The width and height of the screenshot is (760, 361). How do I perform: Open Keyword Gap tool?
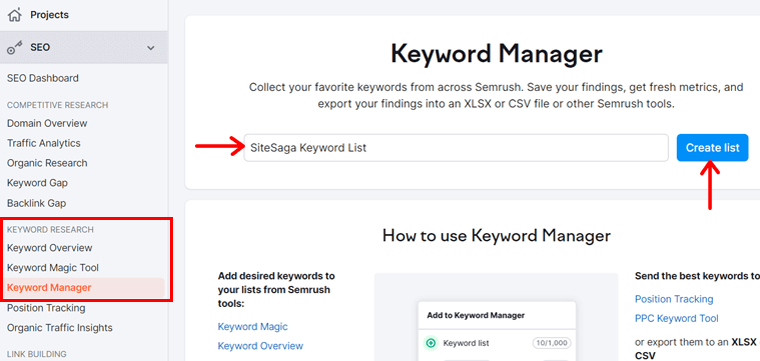(37, 183)
